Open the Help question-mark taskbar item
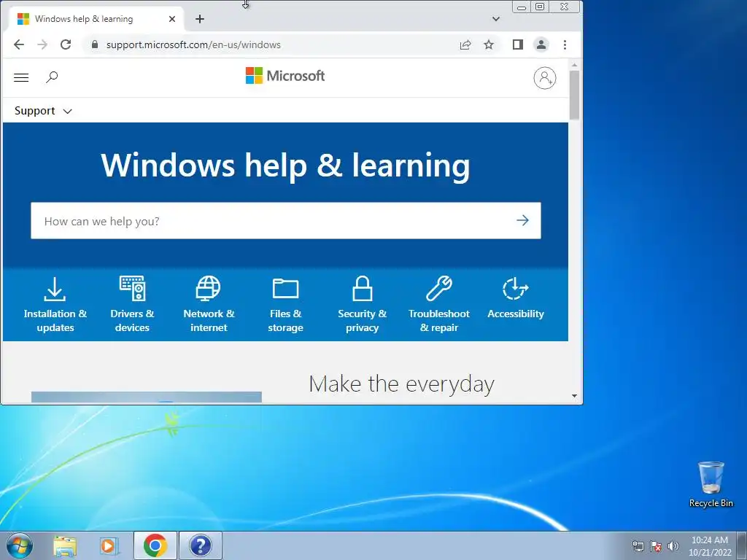 [200, 545]
